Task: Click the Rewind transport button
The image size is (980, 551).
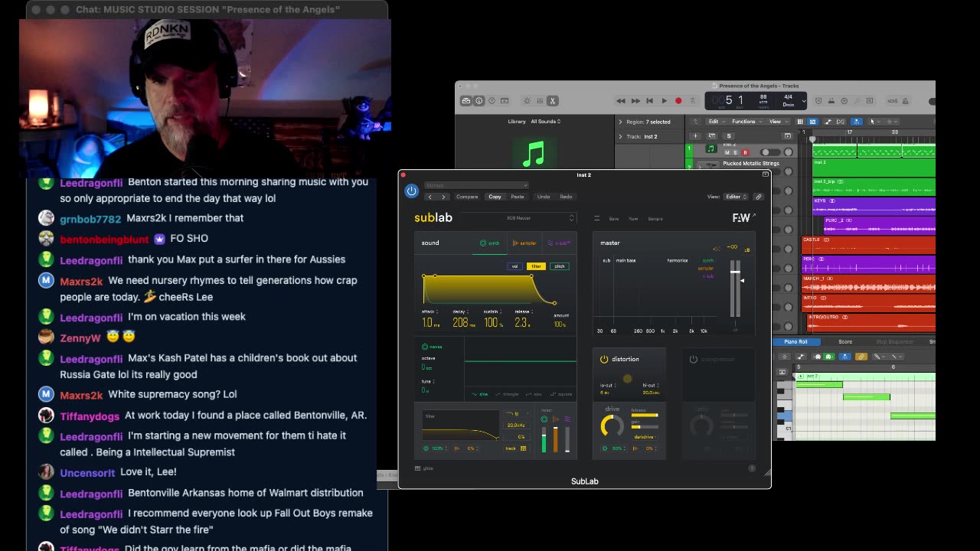Action: 621,100
